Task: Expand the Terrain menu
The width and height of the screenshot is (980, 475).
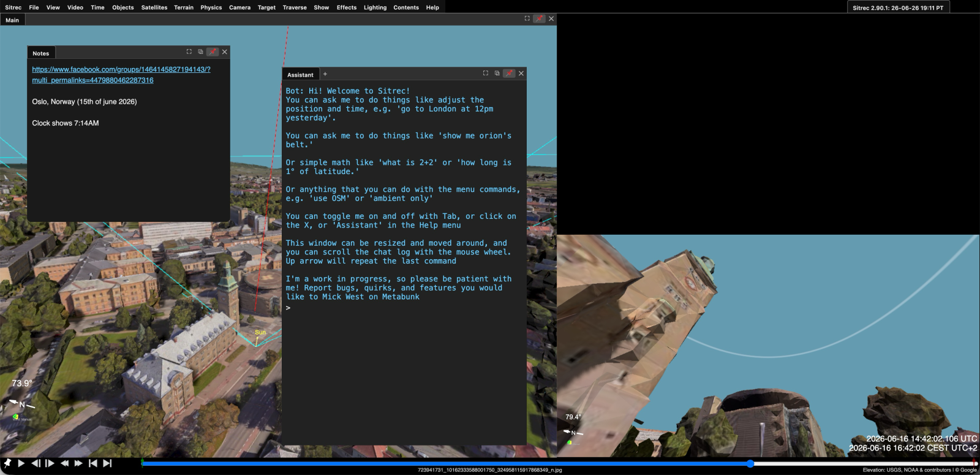Action: coord(184,7)
